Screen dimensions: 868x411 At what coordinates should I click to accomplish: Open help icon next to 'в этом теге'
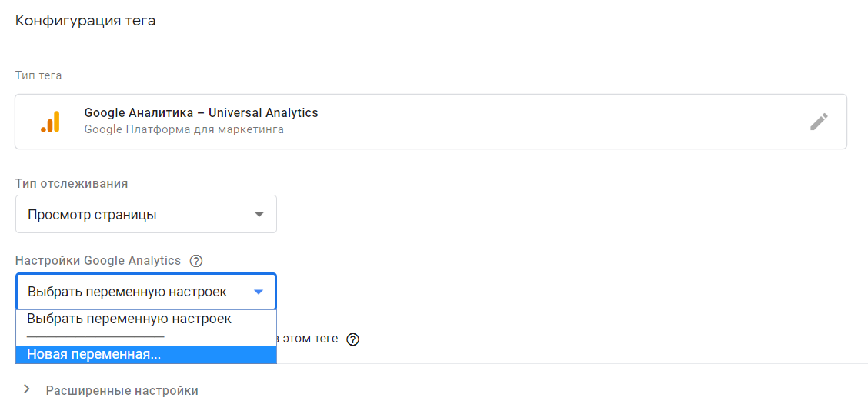point(352,339)
